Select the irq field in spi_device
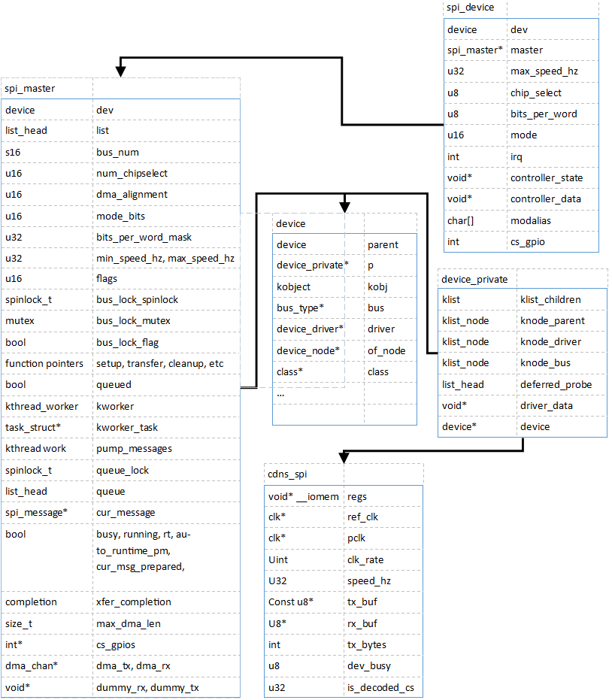The image size is (612, 700). point(516,156)
